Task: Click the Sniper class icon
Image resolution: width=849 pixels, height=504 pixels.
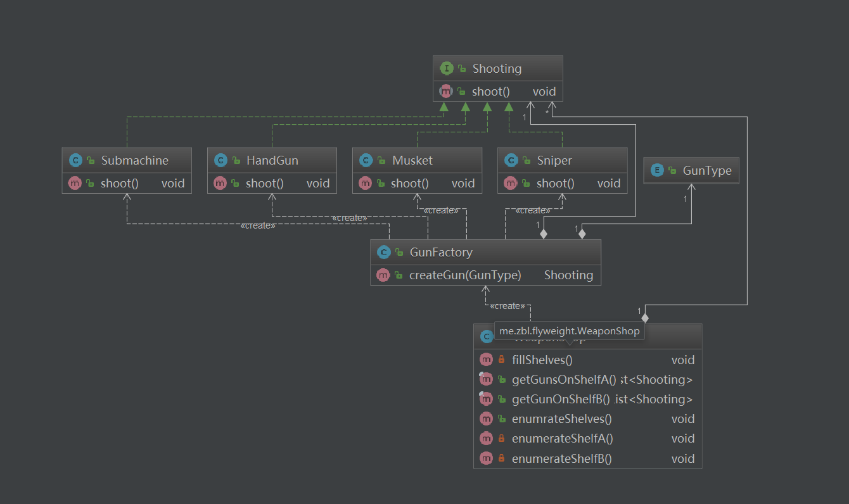Action: (511, 160)
